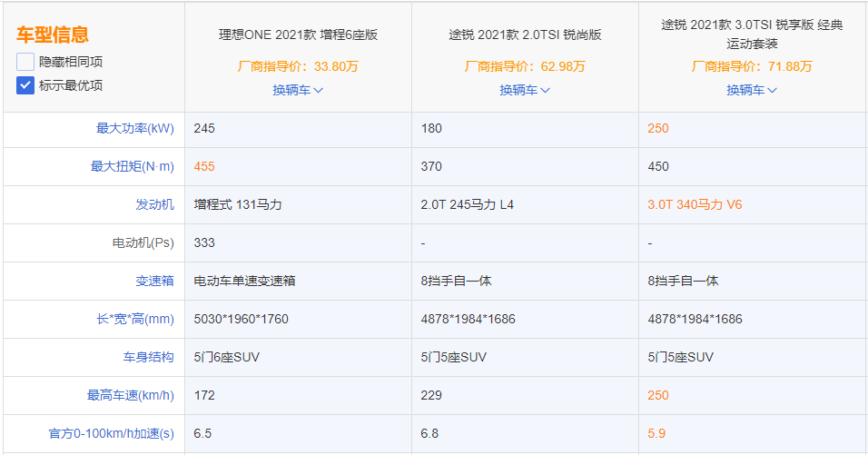Click the 最大功率(kW) row label
The height and width of the screenshot is (455, 868).
click(135, 128)
